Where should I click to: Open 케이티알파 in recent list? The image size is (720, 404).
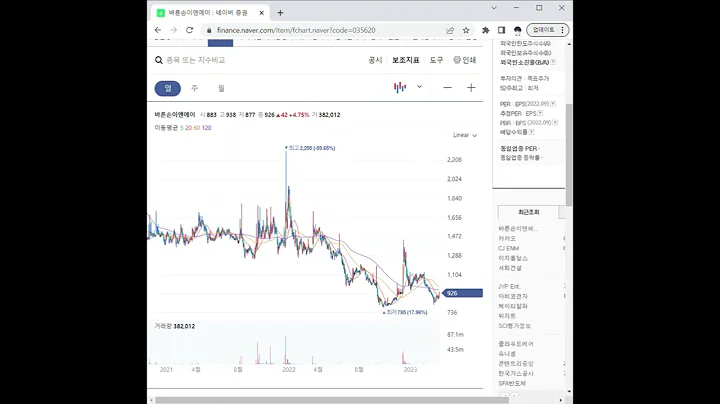pos(513,306)
